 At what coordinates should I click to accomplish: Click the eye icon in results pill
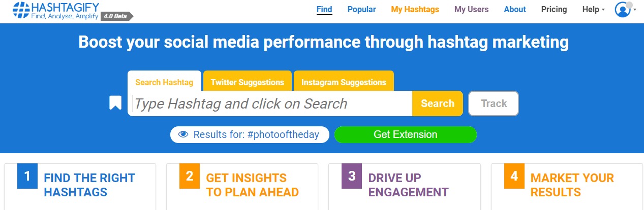click(x=183, y=134)
